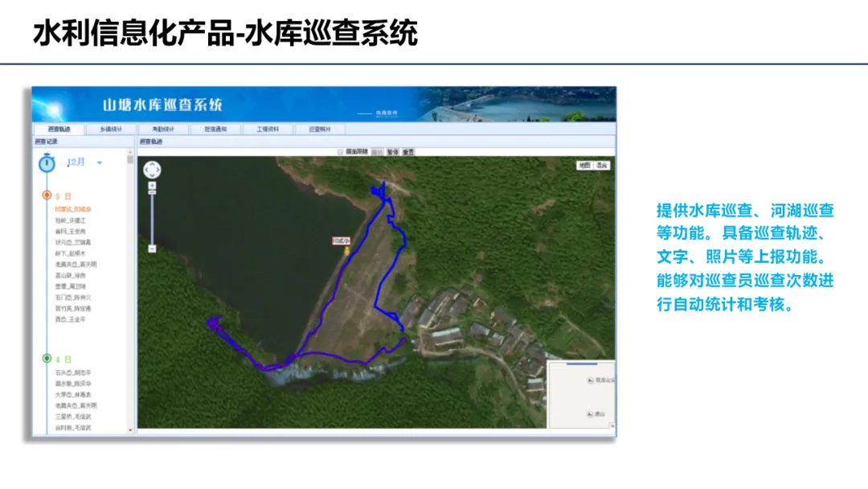Select the highlighted orange record under 5日
This screenshot has height=489, width=868.
pos(73,209)
